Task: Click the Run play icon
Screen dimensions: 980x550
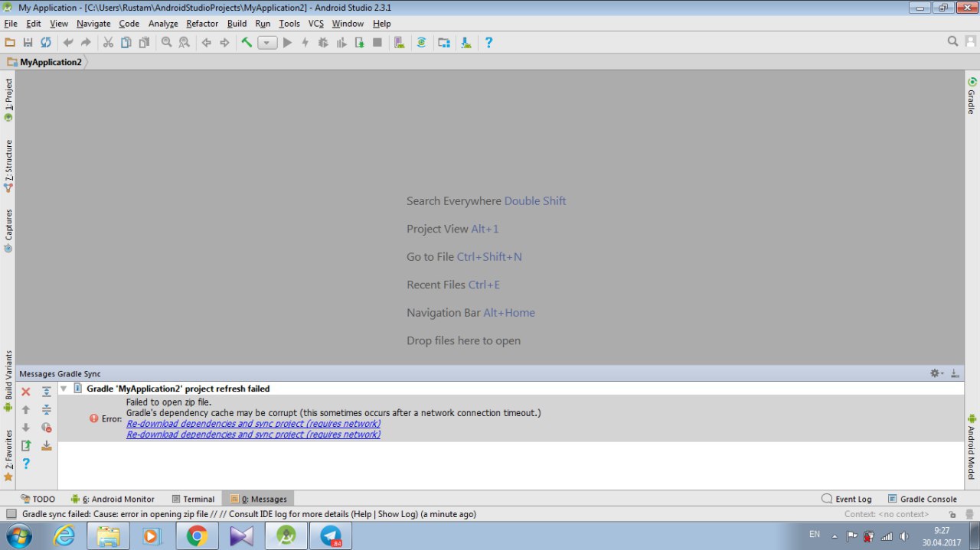Action: (287, 43)
